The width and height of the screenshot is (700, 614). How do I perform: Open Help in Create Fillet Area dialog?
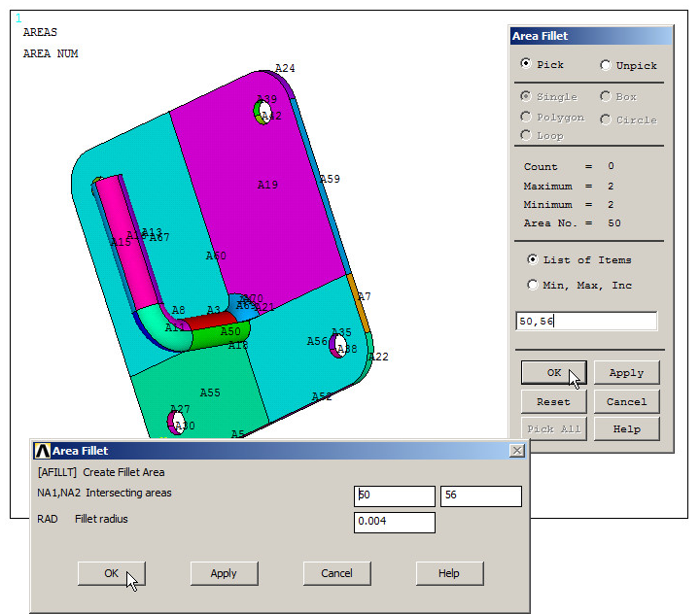449,573
